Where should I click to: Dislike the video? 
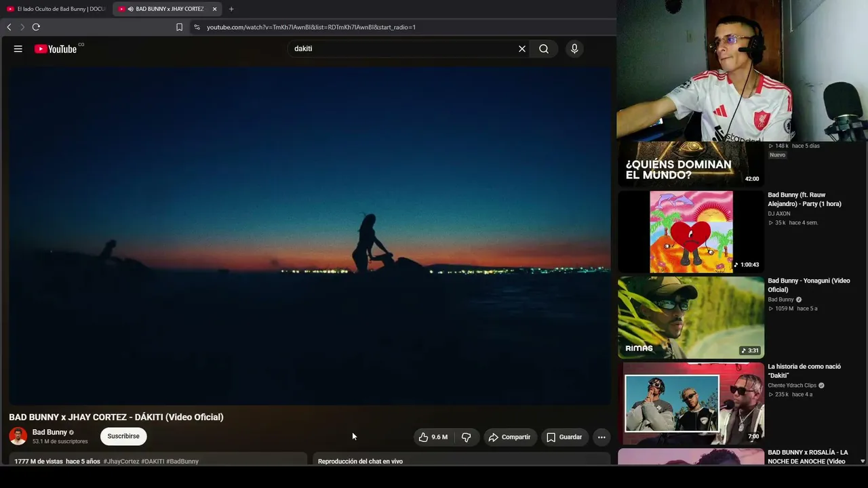pos(467,437)
